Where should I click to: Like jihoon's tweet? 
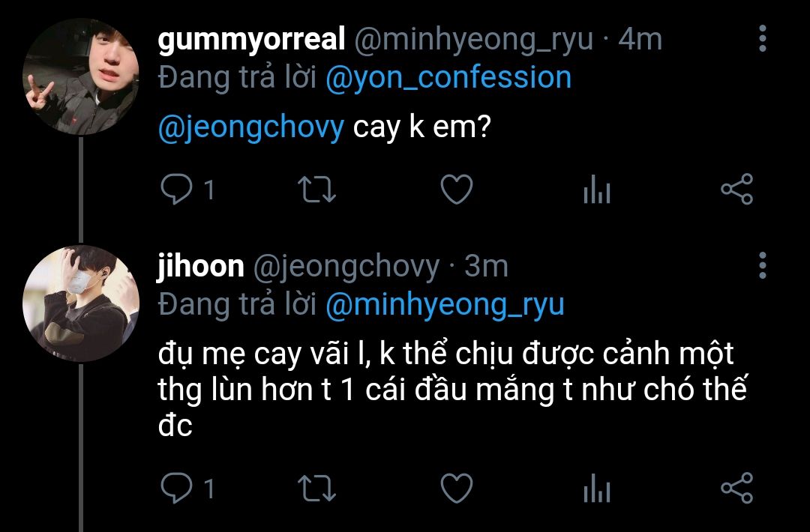point(457,488)
